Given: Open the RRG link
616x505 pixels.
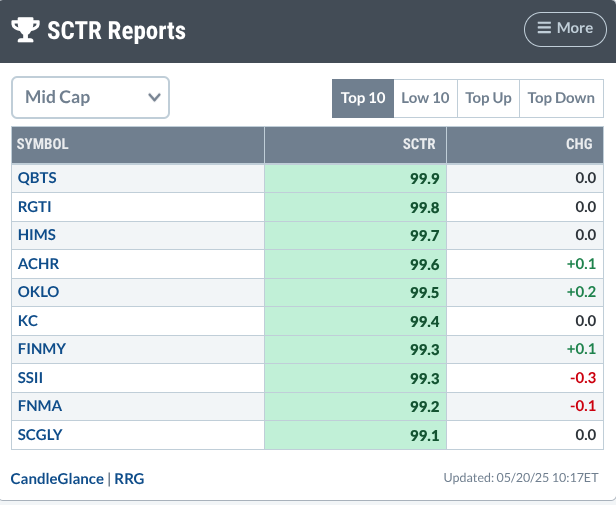Looking at the screenshot, I should (129, 478).
